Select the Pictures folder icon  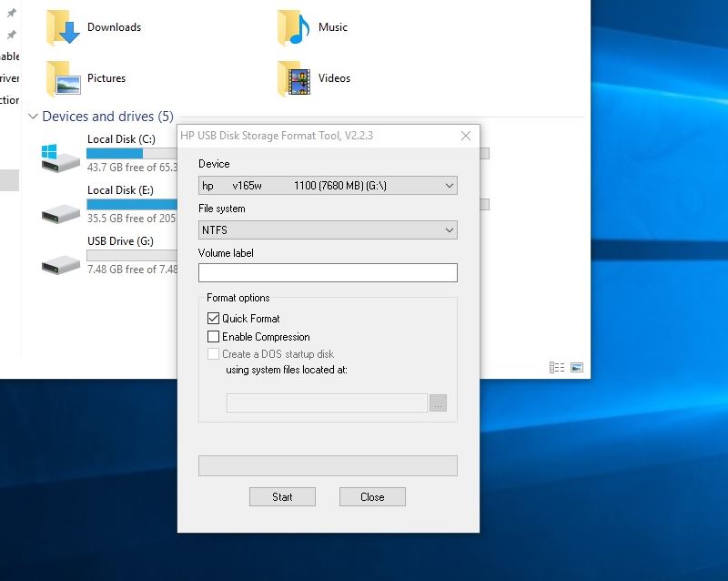(63, 78)
